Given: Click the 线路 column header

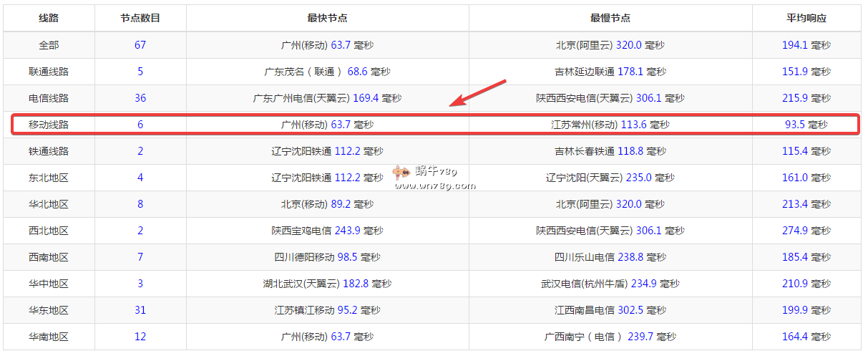Looking at the screenshot, I should tap(49, 19).
